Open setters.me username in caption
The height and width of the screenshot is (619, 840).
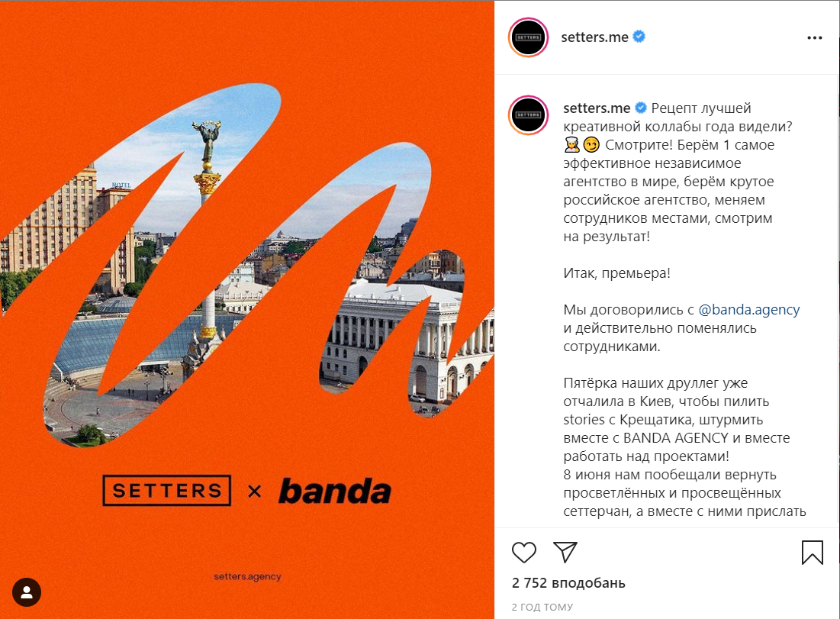click(597, 108)
